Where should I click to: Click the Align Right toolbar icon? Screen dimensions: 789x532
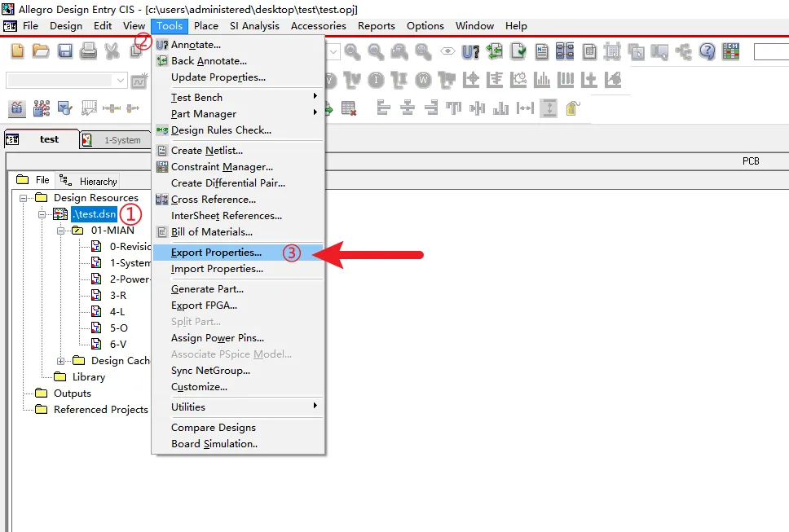[430, 108]
